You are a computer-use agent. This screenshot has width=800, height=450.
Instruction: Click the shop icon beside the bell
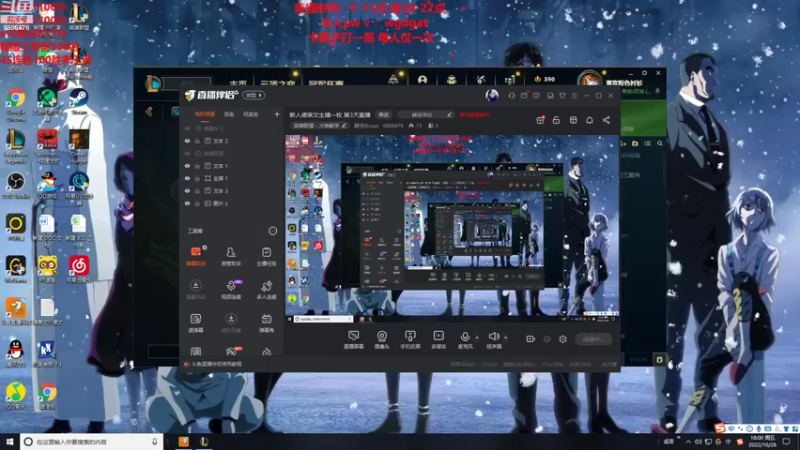click(x=573, y=120)
